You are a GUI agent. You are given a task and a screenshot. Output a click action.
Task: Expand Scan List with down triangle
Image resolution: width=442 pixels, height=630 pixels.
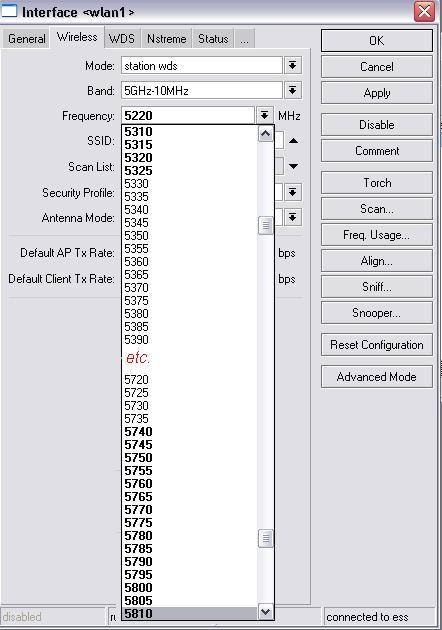pos(293,166)
